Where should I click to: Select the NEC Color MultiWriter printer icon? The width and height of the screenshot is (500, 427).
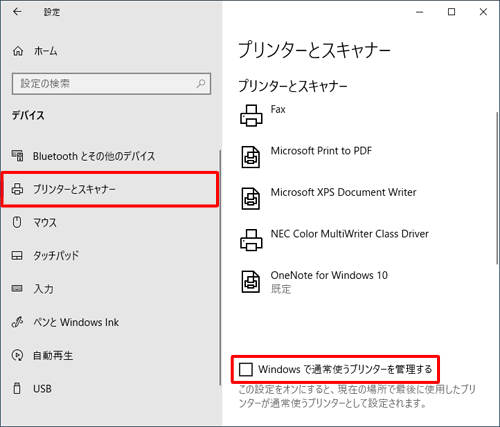click(x=251, y=240)
